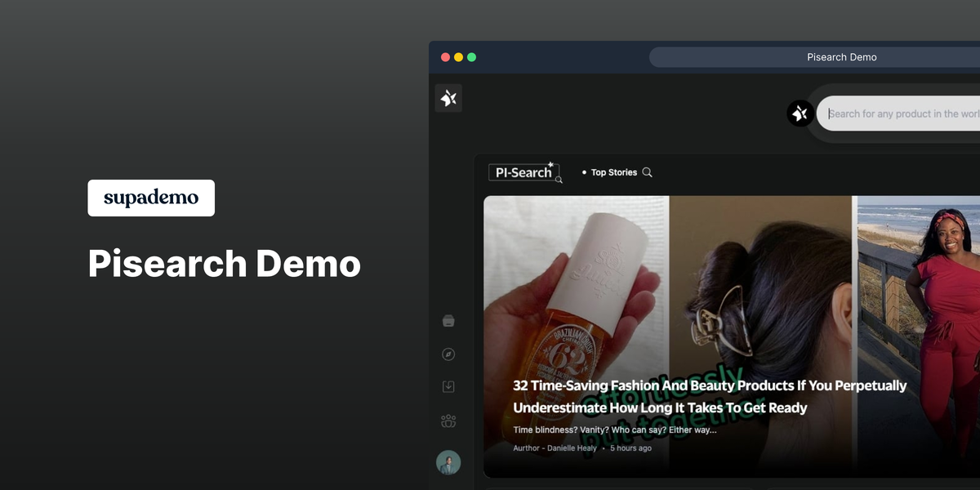Open the compass explore icon
Screen dimensions: 980x490
448,354
